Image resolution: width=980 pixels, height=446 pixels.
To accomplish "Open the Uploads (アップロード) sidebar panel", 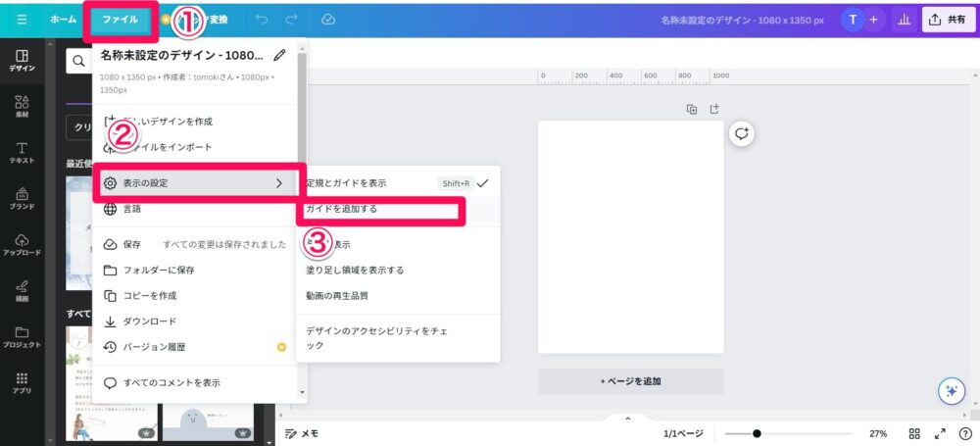I will [22, 245].
